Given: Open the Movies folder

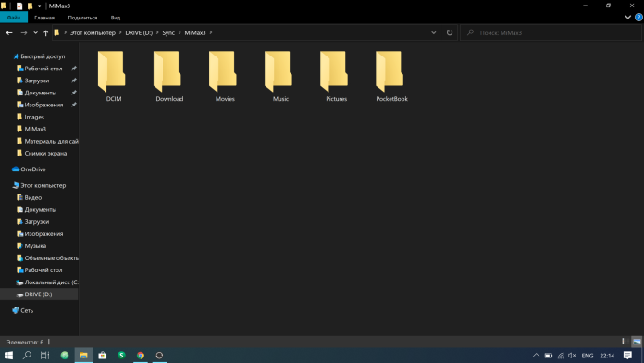Looking at the screenshot, I should tap(224, 76).
